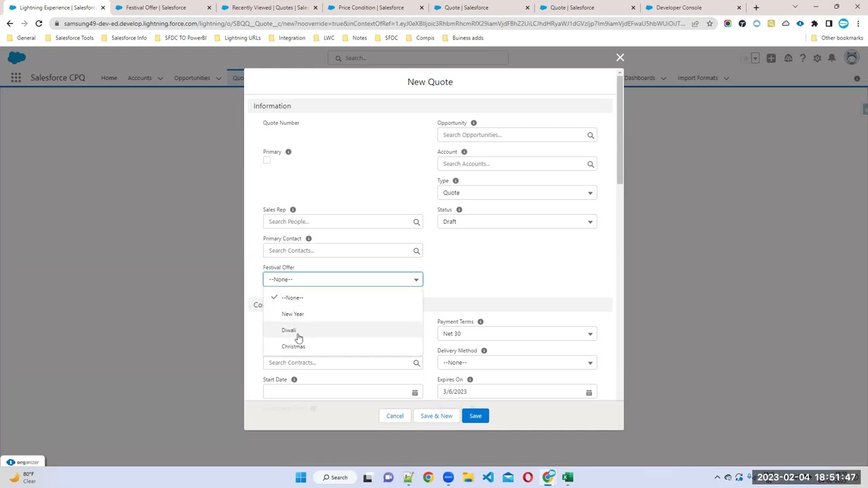Screen dimensions: 868x488
Task: Click the info icon beside Primary
Action: pos(288,152)
